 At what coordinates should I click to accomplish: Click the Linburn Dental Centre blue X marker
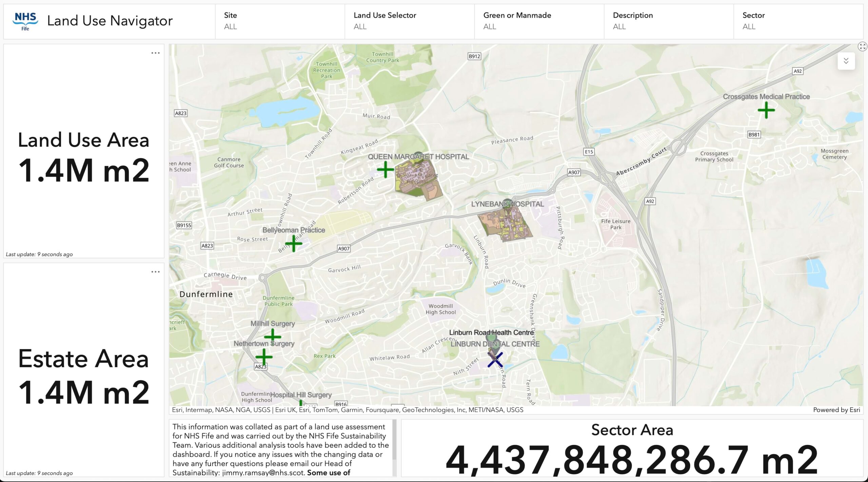point(495,360)
